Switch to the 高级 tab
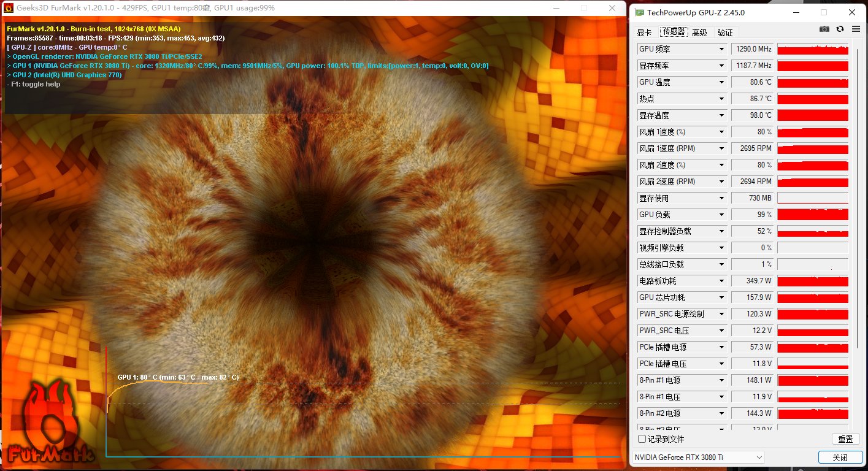The width and height of the screenshot is (868, 471). pos(699,33)
